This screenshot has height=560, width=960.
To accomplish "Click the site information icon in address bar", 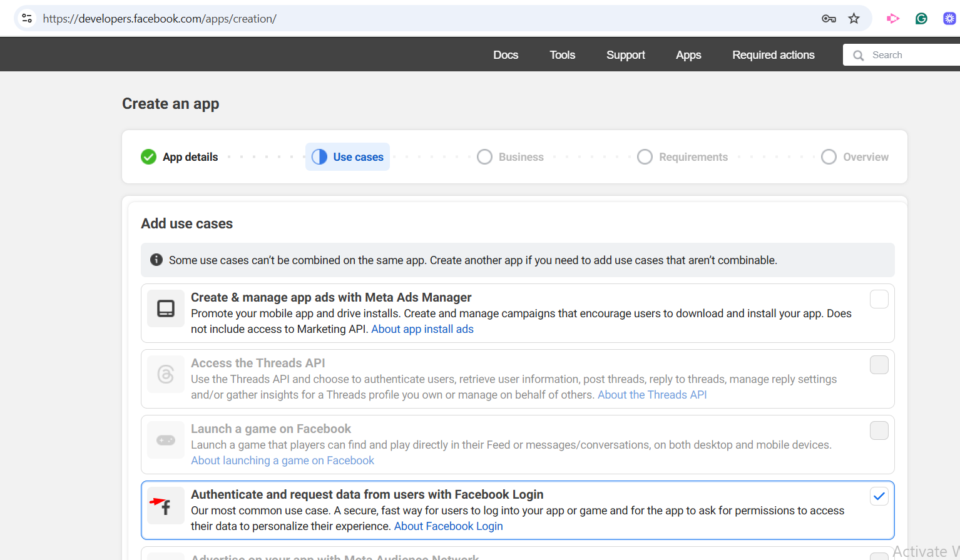I will [27, 19].
